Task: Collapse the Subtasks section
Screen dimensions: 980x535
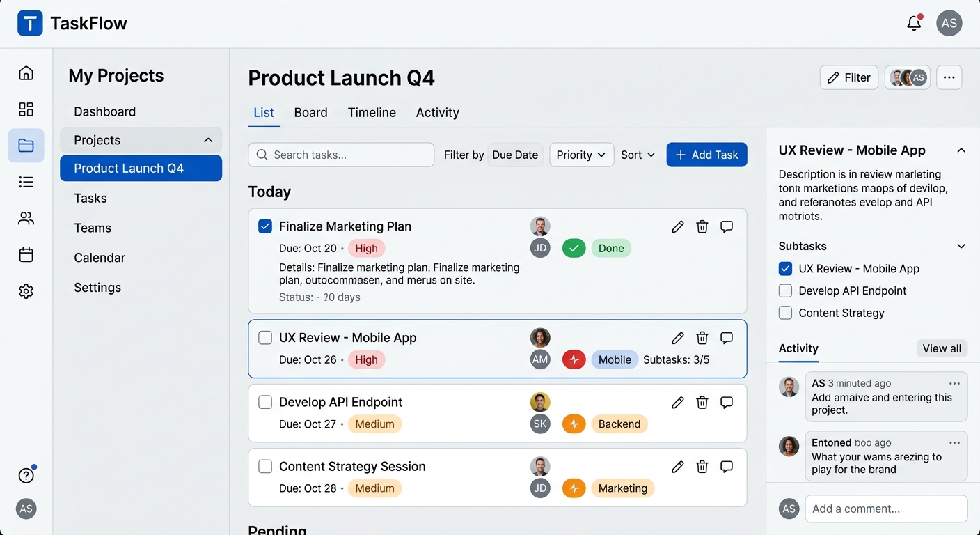Action: click(961, 246)
